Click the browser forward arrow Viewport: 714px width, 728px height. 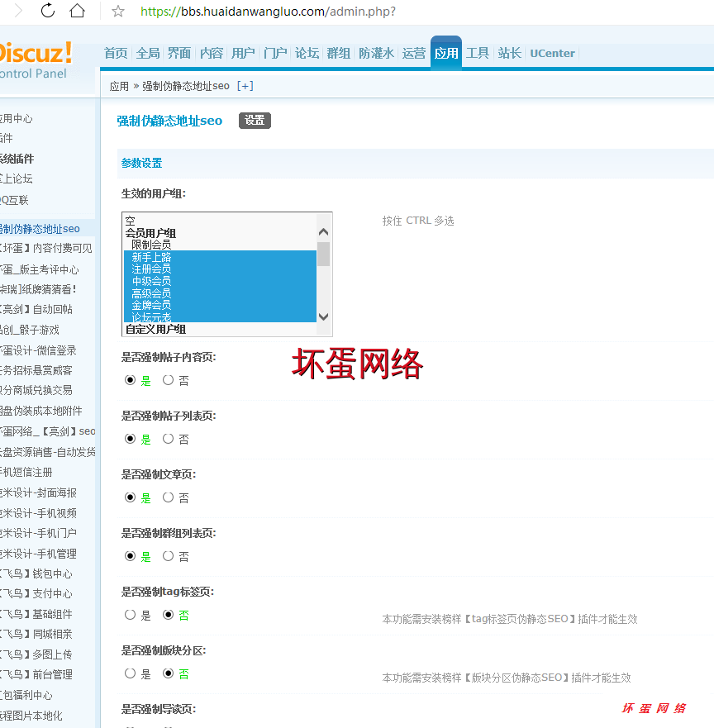pyautogui.click(x=18, y=10)
